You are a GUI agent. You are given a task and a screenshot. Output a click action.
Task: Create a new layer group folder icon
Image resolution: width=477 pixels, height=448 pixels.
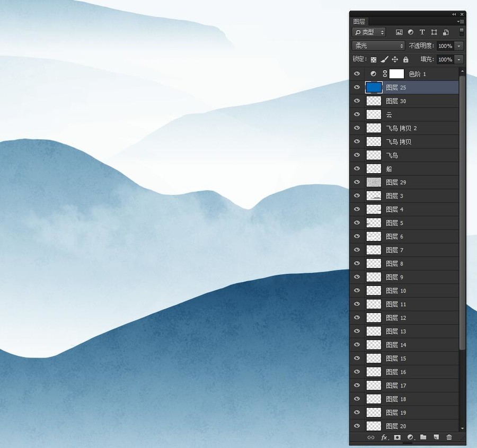point(423,437)
